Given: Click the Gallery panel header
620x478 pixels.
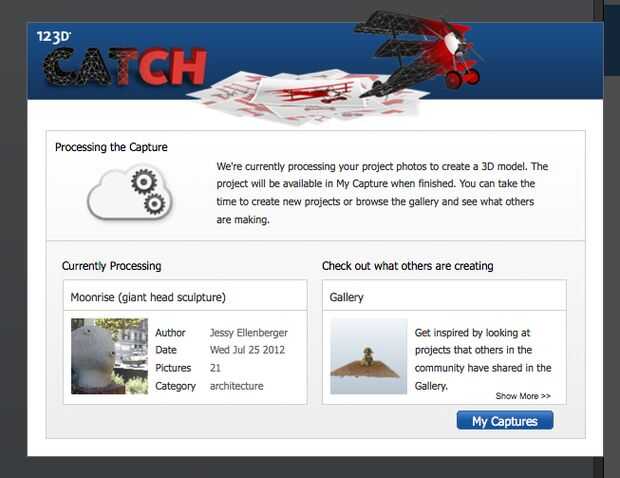Looking at the screenshot, I should point(444,295).
